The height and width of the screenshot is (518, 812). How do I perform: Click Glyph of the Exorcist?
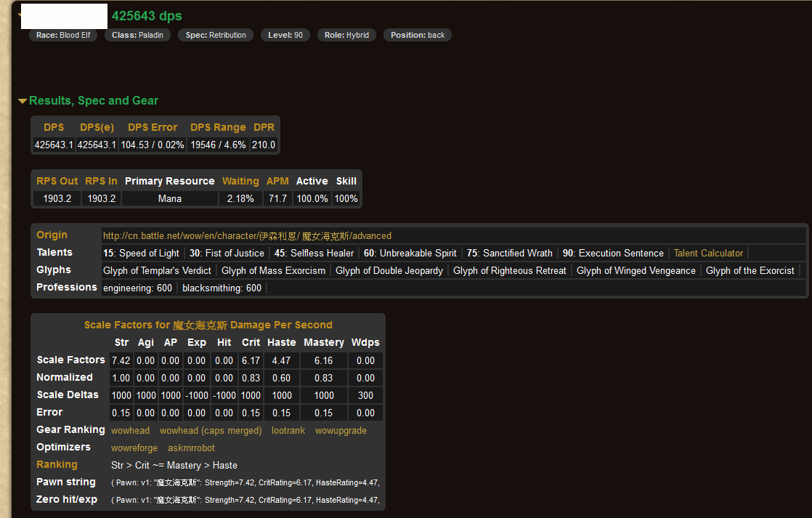click(x=750, y=271)
